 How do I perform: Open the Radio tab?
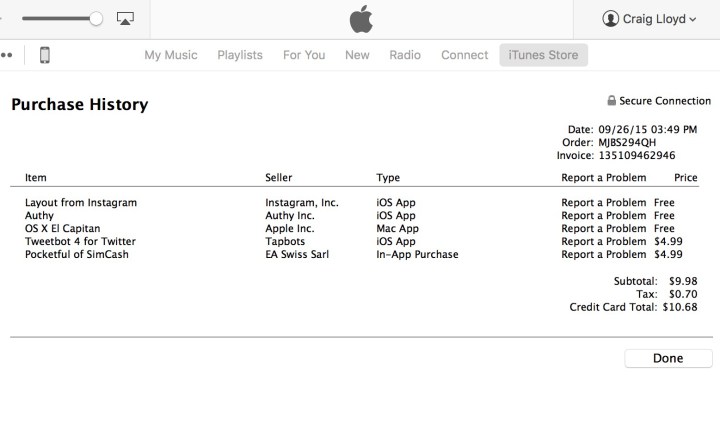(405, 55)
